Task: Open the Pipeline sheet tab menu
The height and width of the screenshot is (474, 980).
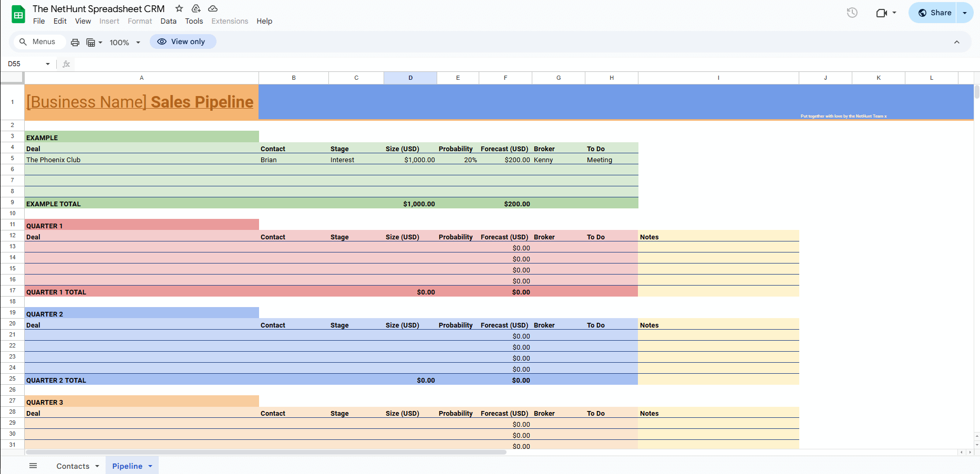Action: click(149, 466)
